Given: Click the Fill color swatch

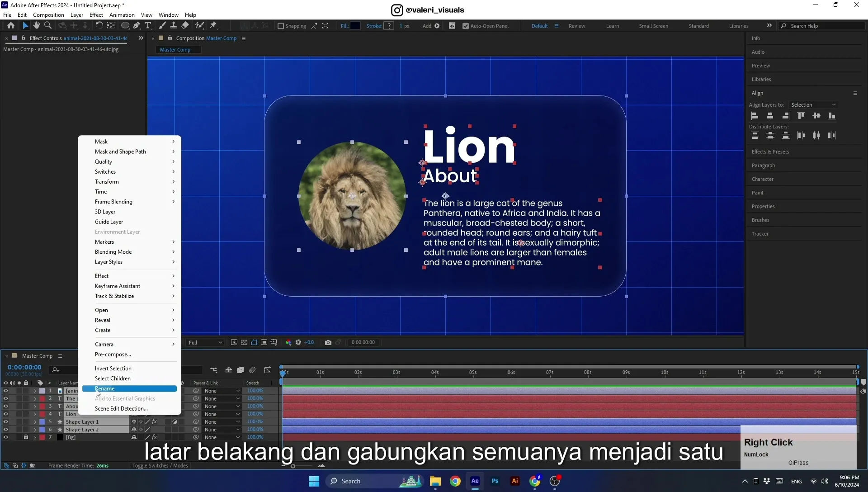Looking at the screenshot, I should [355, 26].
